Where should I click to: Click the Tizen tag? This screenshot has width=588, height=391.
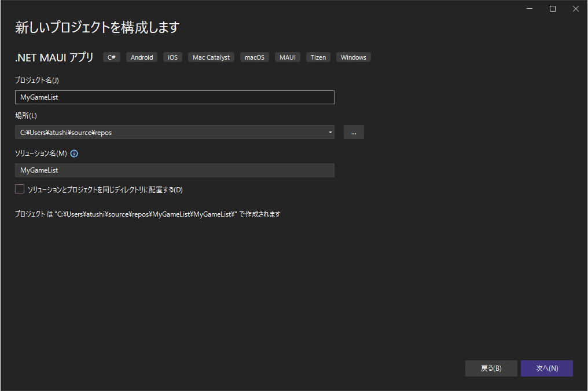pyautogui.click(x=318, y=57)
